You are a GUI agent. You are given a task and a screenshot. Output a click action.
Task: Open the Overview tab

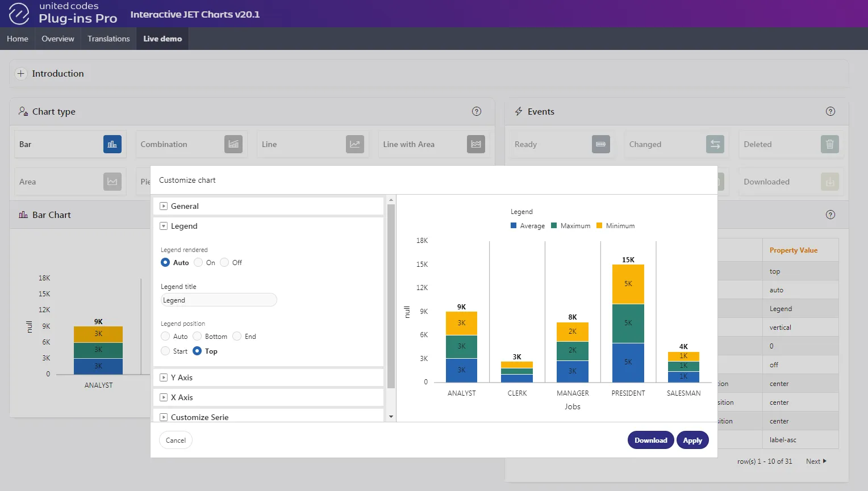coord(58,39)
